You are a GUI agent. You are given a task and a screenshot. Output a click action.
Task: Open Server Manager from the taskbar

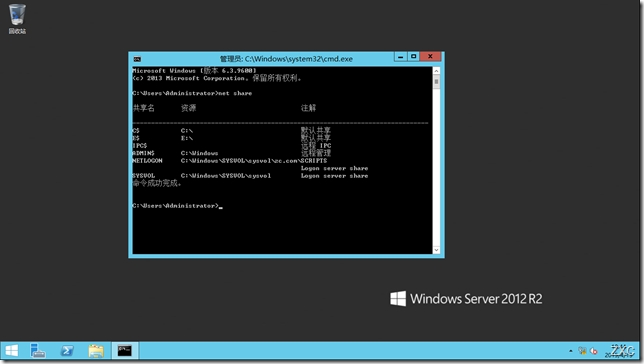(x=38, y=351)
